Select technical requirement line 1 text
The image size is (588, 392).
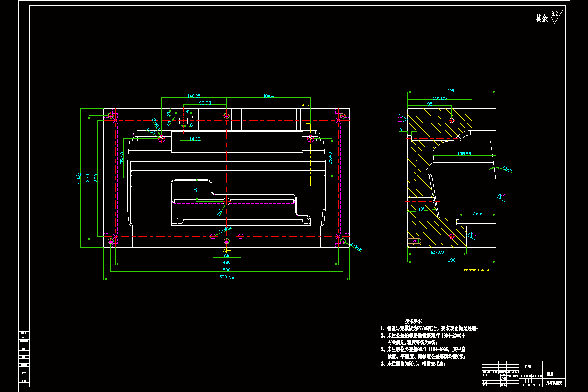pos(429,328)
